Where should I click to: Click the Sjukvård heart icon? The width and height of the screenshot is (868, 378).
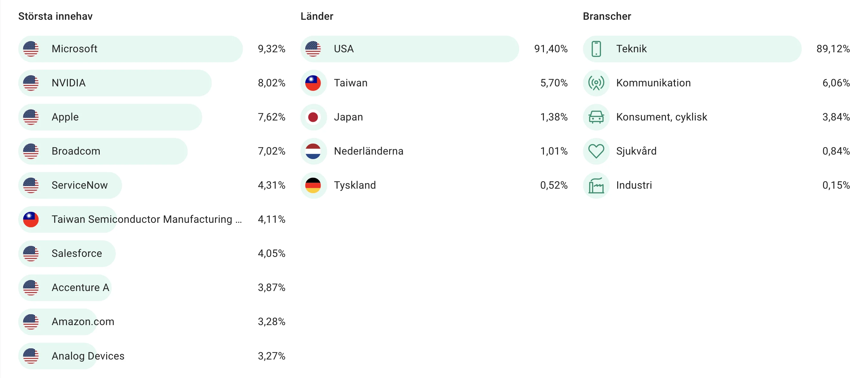[596, 151]
